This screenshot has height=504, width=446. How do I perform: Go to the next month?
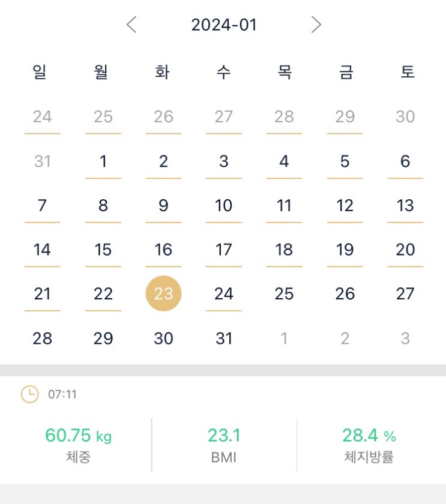point(316,25)
